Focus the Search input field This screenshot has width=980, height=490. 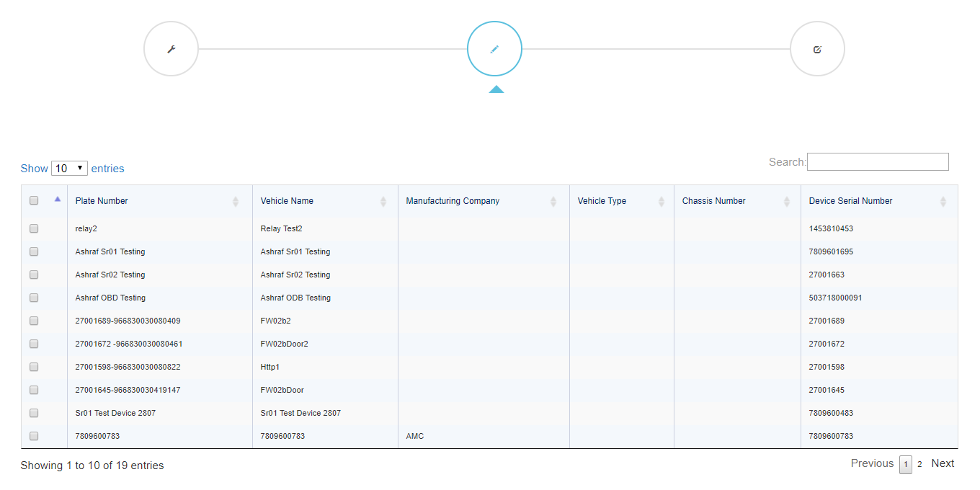click(x=878, y=161)
